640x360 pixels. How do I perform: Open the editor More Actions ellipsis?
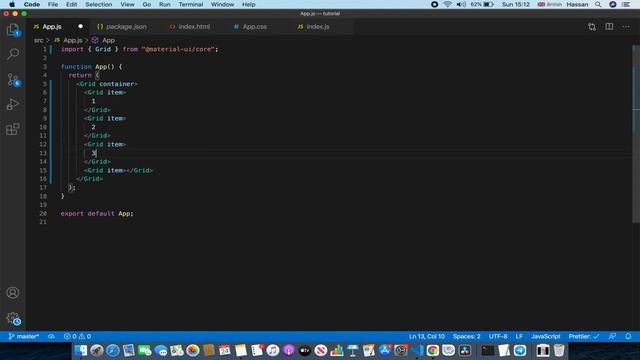(626, 27)
